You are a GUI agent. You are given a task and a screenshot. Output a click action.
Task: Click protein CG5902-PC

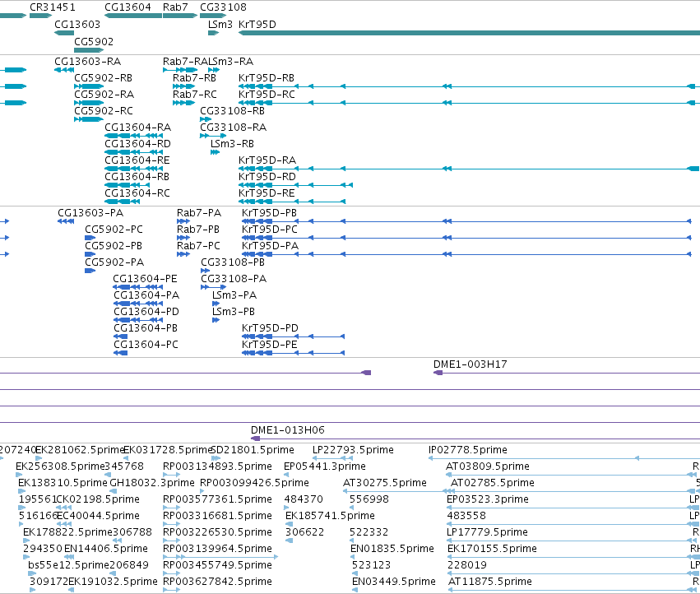[x=114, y=230]
